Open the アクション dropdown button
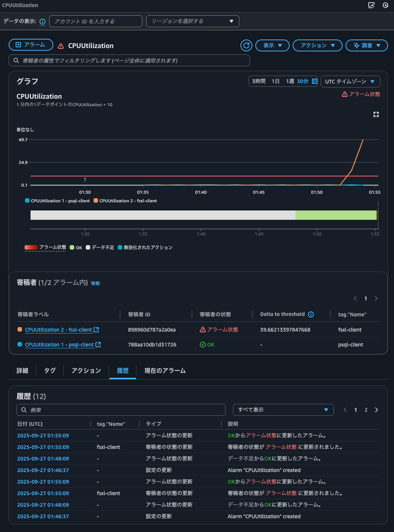Screen dimensions: 394x532 click(318, 45)
